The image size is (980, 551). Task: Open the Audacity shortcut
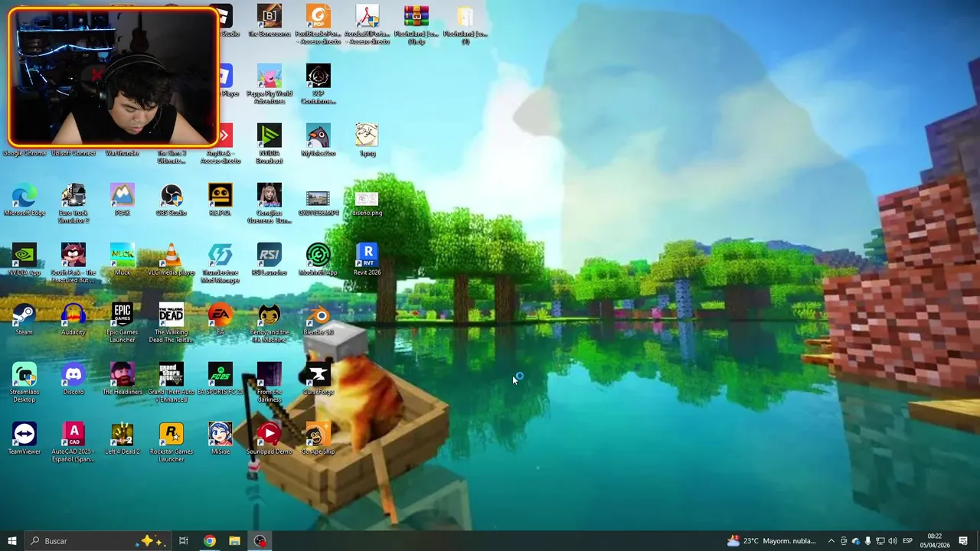(73, 319)
